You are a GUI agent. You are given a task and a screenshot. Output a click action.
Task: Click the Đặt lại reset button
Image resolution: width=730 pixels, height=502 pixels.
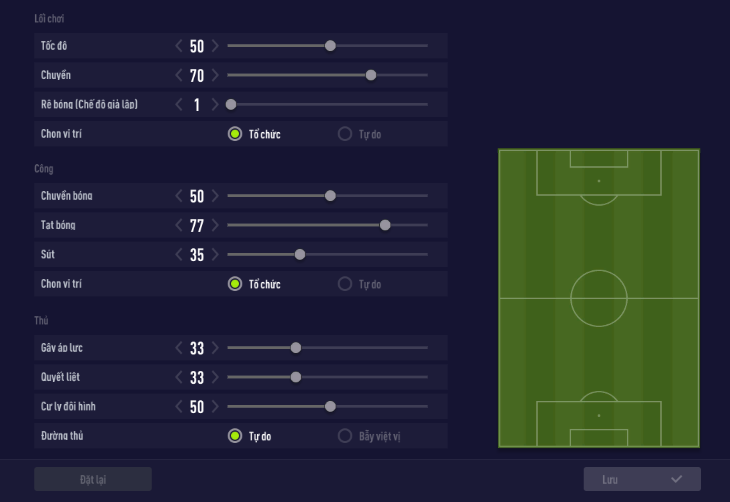tap(93, 479)
